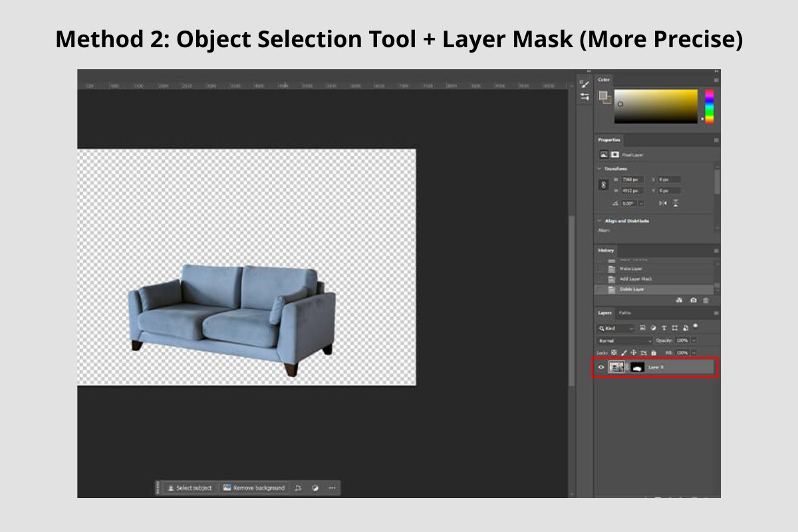Viewport: 798px width, 532px height.
Task: Toggle the lock all padlock for layers
Action: click(x=653, y=352)
